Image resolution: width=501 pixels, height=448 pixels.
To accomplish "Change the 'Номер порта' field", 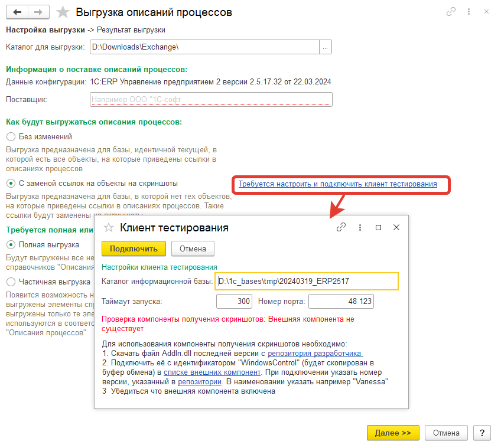I will [341, 302].
